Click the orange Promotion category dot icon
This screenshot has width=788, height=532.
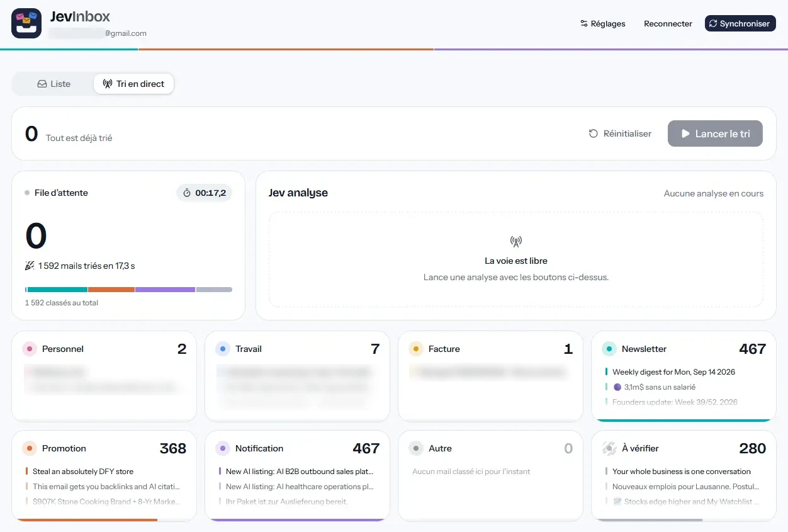point(30,448)
